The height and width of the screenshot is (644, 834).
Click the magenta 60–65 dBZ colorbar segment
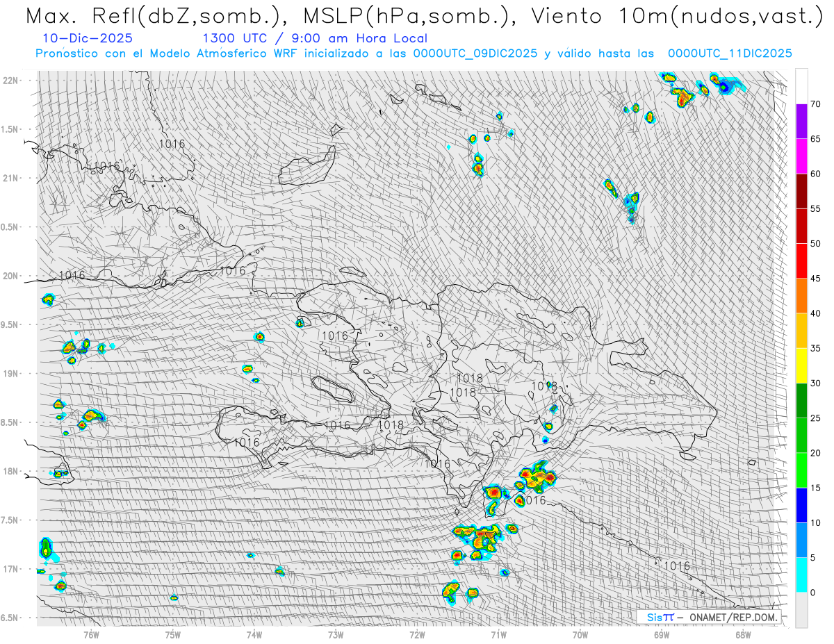(x=801, y=156)
